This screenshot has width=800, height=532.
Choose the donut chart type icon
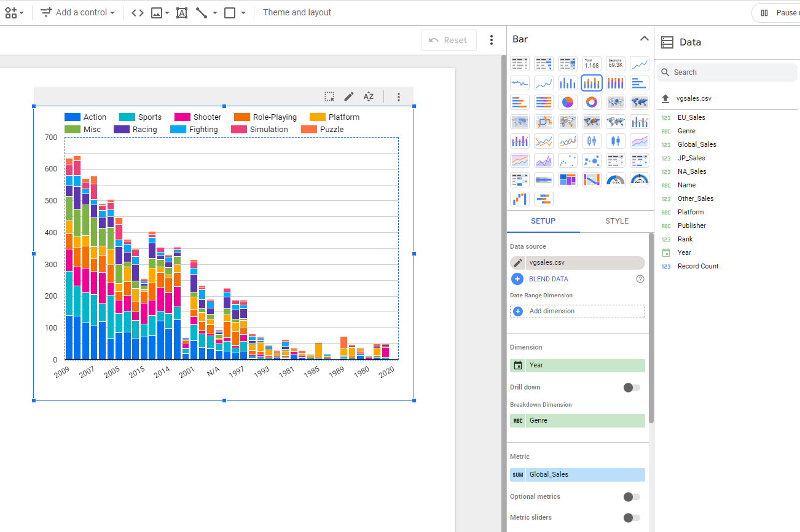[x=592, y=102]
